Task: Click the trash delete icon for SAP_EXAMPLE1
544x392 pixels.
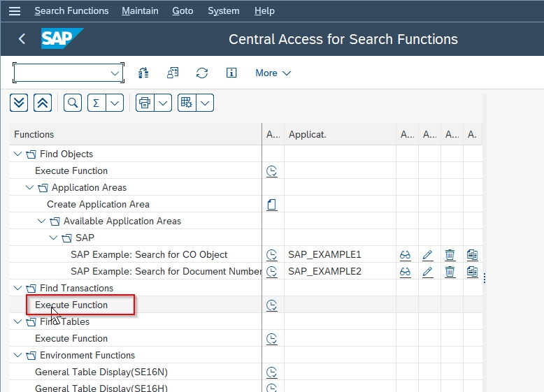Action: 450,254
